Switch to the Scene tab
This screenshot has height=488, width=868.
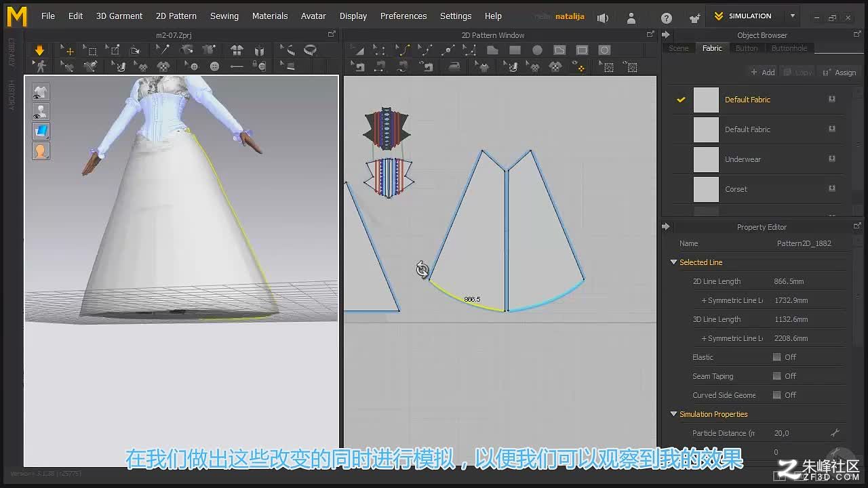(x=679, y=48)
